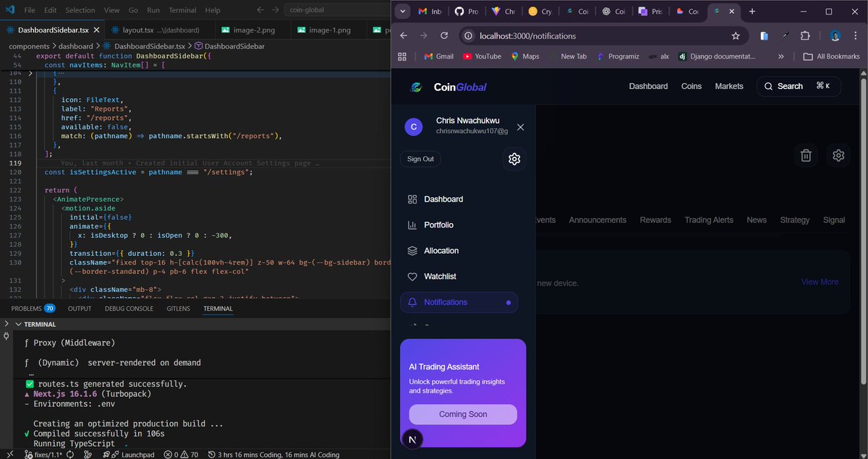Open the YouTube bookmark
The height and width of the screenshot is (459, 868).
(482, 56)
